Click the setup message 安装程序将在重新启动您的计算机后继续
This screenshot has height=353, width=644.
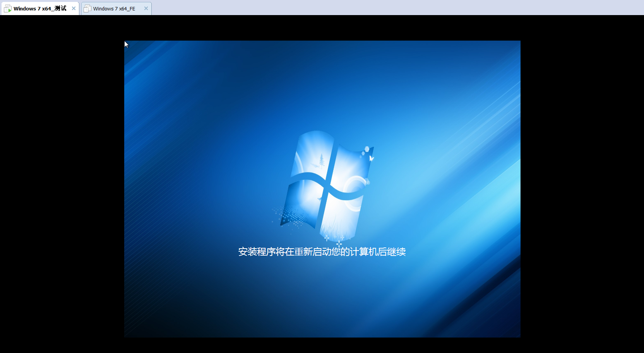(322, 252)
